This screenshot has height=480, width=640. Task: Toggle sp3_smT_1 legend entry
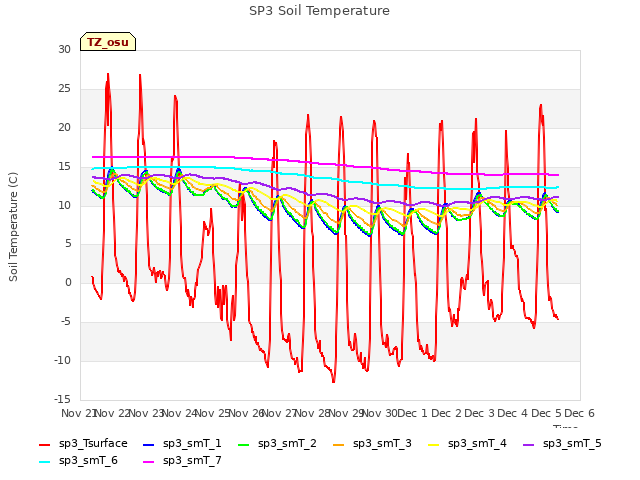click(182, 444)
